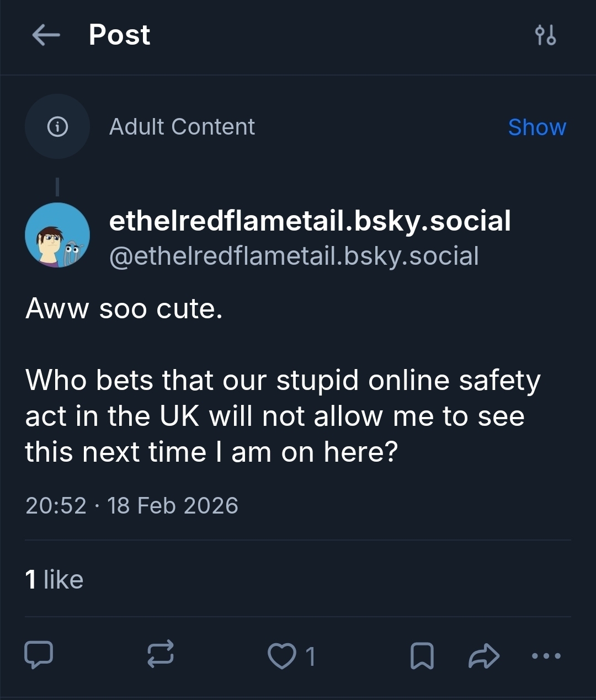Click the number beside the heart icon
Image resolution: width=596 pixels, height=700 pixels.
(x=310, y=656)
